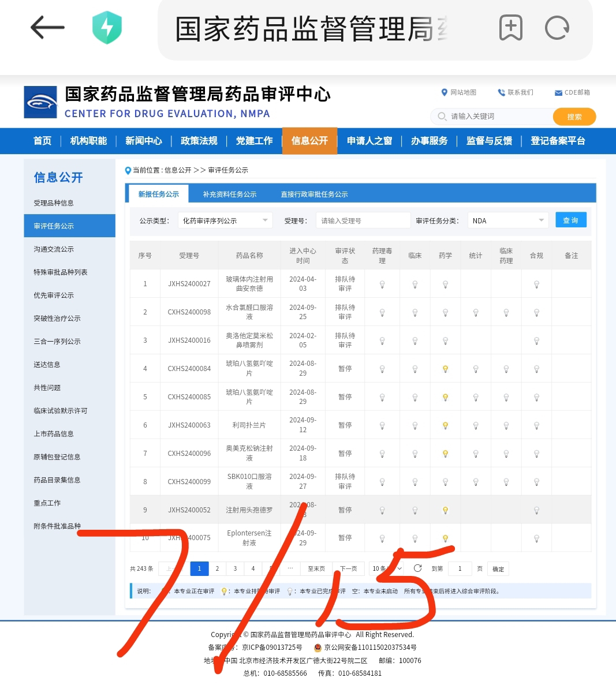Click yellow 药学 bulb for CXHS2400085
The height and width of the screenshot is (685, 616).
[x=445, y=398]
